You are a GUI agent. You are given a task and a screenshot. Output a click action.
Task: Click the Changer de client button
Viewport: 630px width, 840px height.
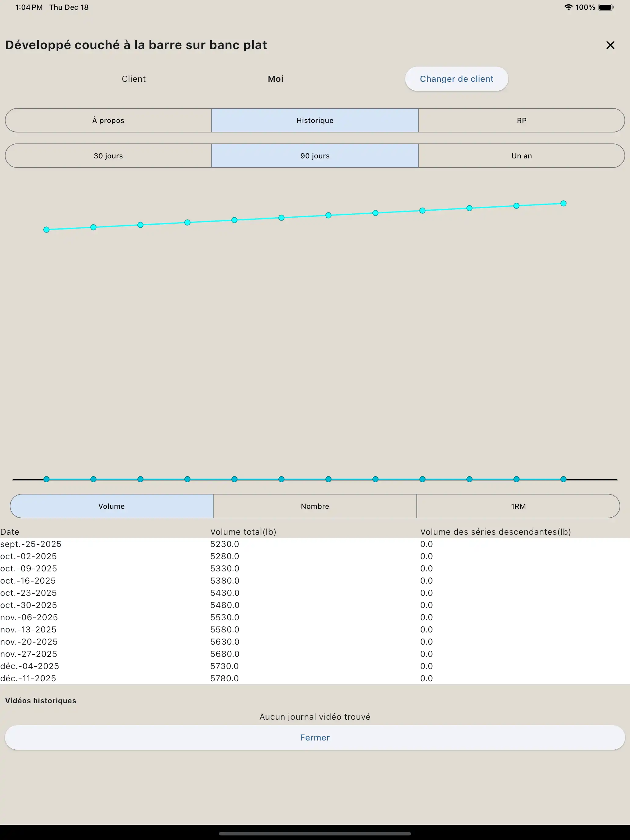[x=456, y=79]
